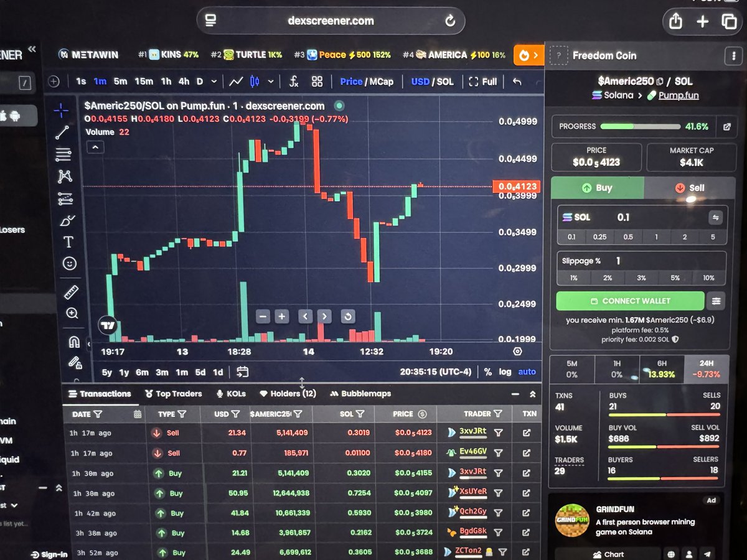Open the Fibonacci retracement tool
The image size is (747, 560).
[63, 154]
